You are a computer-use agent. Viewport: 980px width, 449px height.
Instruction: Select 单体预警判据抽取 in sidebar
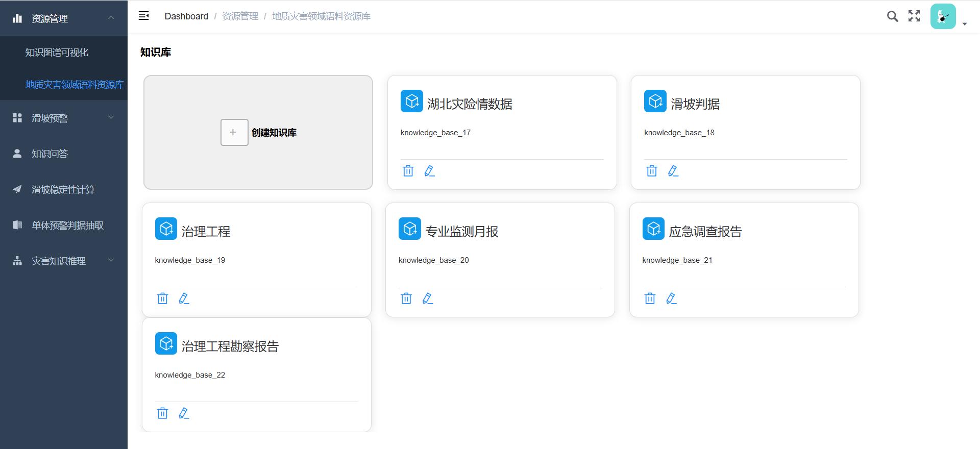67,225
